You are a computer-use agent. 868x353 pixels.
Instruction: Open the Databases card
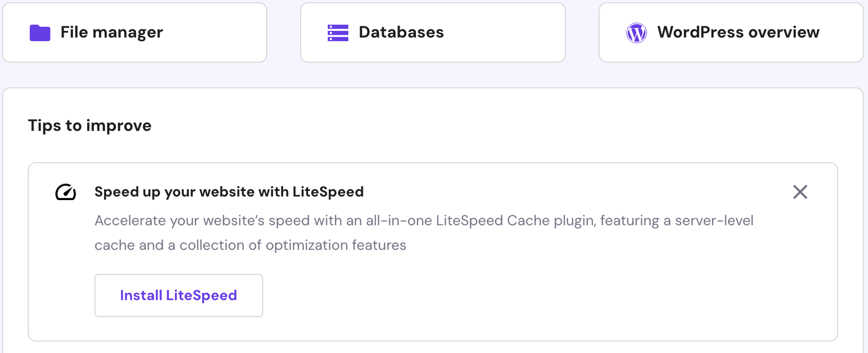(x=433, y=33)
